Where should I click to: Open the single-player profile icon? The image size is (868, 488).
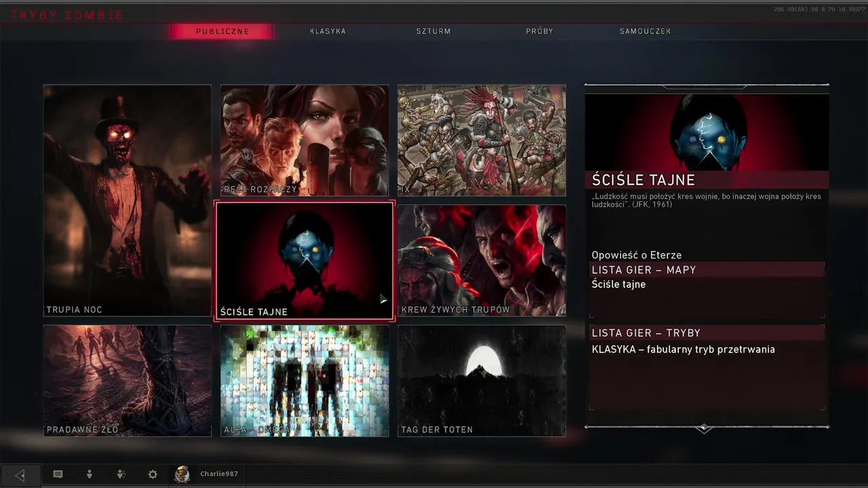pyautogui.click(x=89, y=474)
